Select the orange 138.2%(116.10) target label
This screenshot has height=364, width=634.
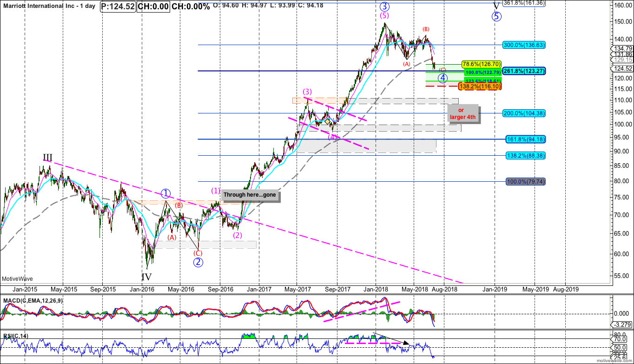[479, 86]
